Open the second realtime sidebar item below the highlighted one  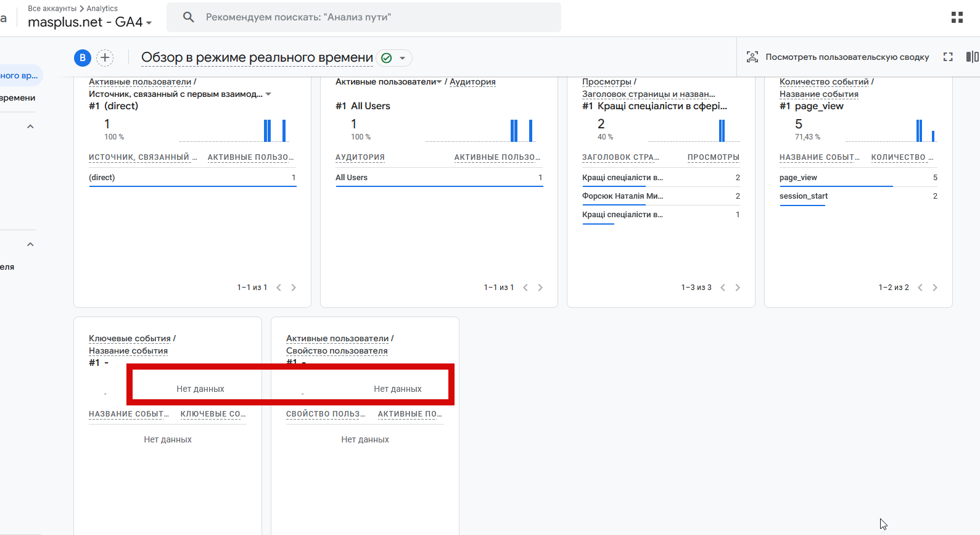18,98
